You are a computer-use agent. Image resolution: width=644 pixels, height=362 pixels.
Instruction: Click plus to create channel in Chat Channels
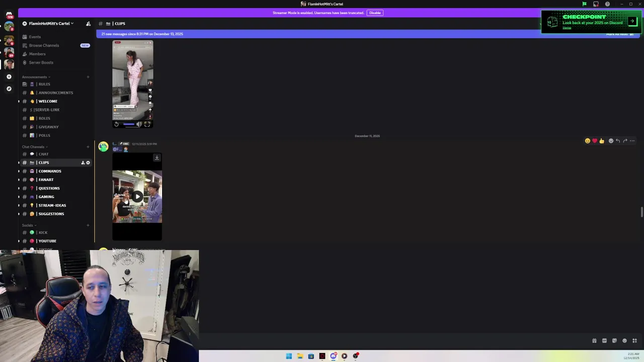pyautogui.click(x=88, y=147)
